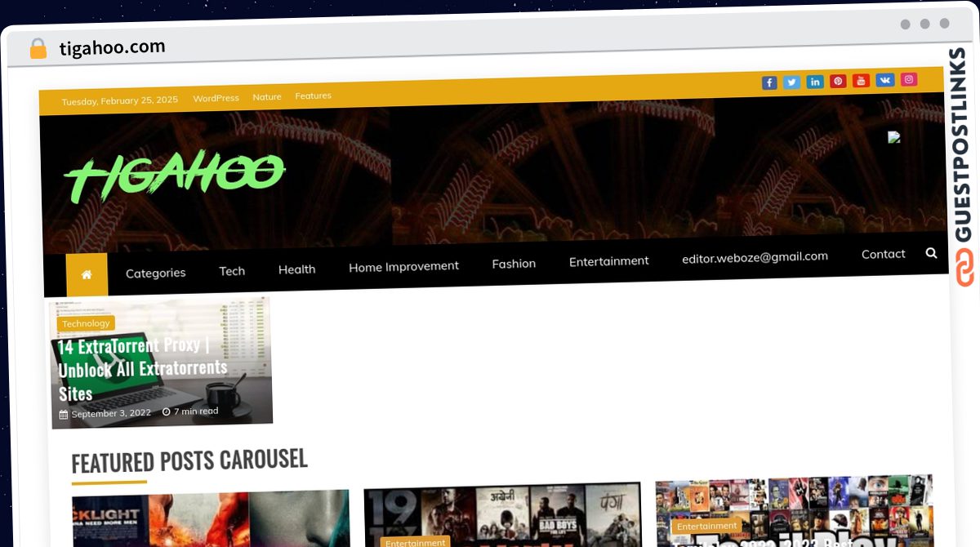Image resolution: width=980 pixels, height=547 pixels.
Task: Click the date Tuesday, February 25, 2025
Action: (119, 100)
